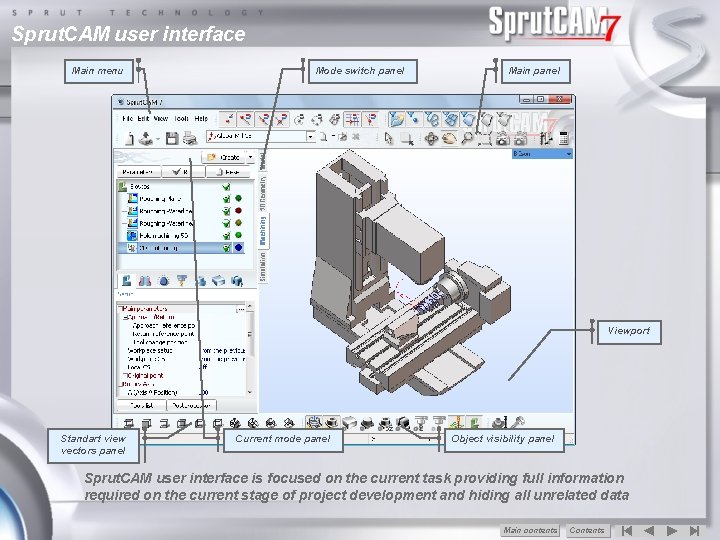Open the Help menu
This screenshot has height=540, width=720.
[x=201, y=118]
